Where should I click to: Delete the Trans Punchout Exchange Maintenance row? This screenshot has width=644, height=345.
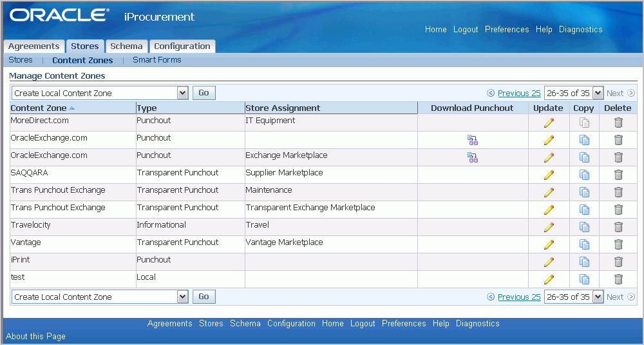tap(618, 192)
